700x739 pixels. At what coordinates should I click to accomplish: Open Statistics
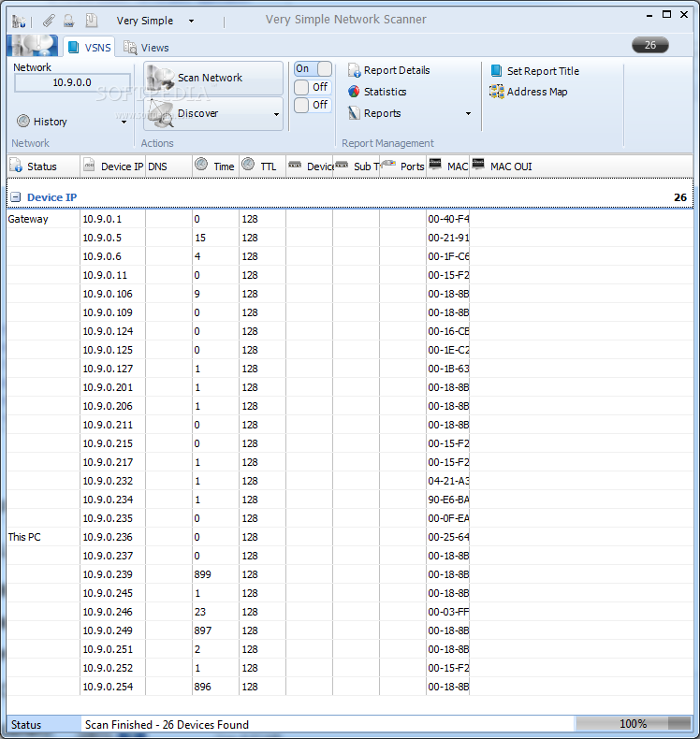point(377,92)
